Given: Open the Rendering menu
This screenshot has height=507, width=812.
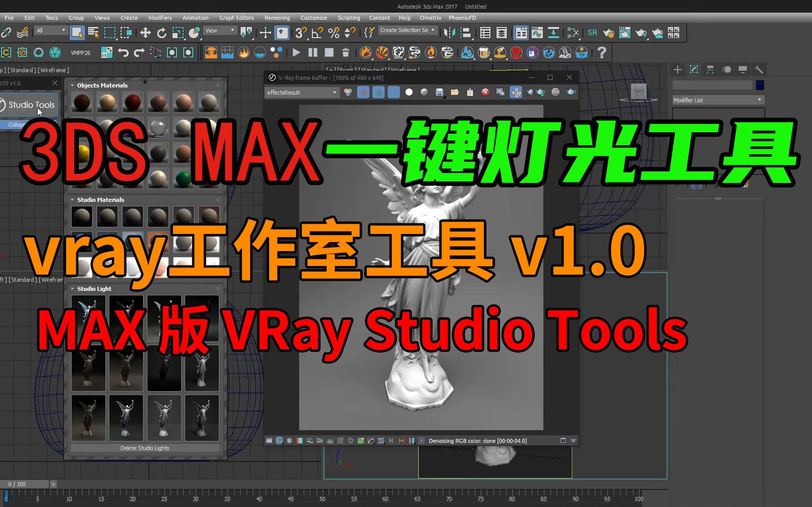Looking at the screenshot, I should pos(277,18).
